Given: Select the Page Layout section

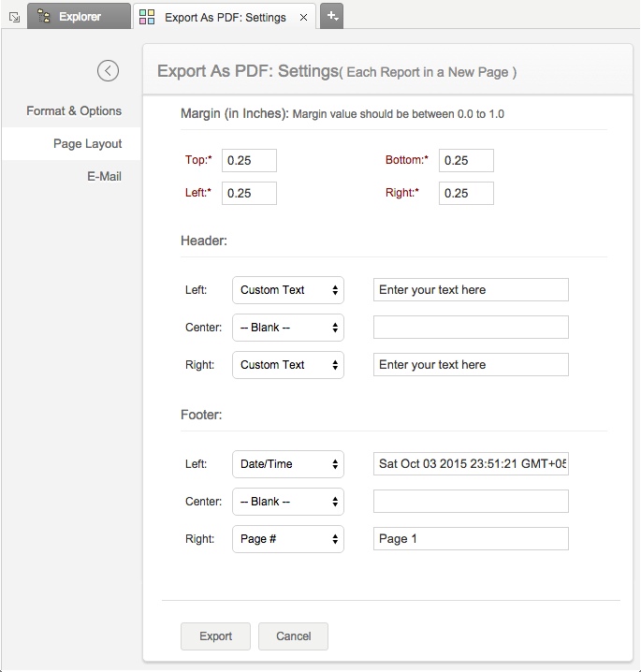Looking at the screenshot, I should (x=87, y=143).
